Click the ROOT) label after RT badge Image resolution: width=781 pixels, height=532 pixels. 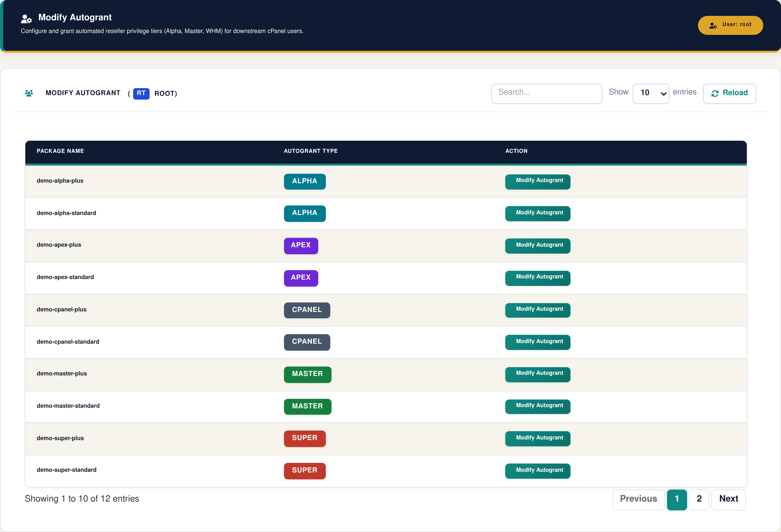tap(166, 94)
